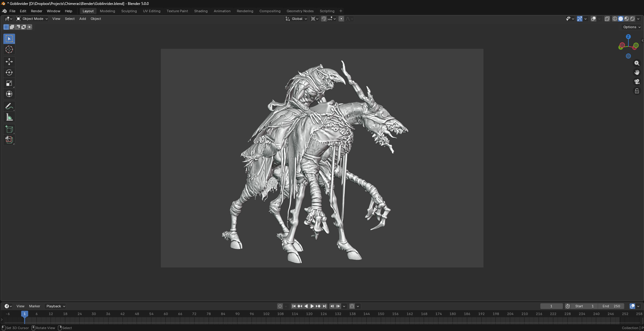Screen dimensions: 644x331
Task: Activate the 3D Cursor tool
Action: 9,49
